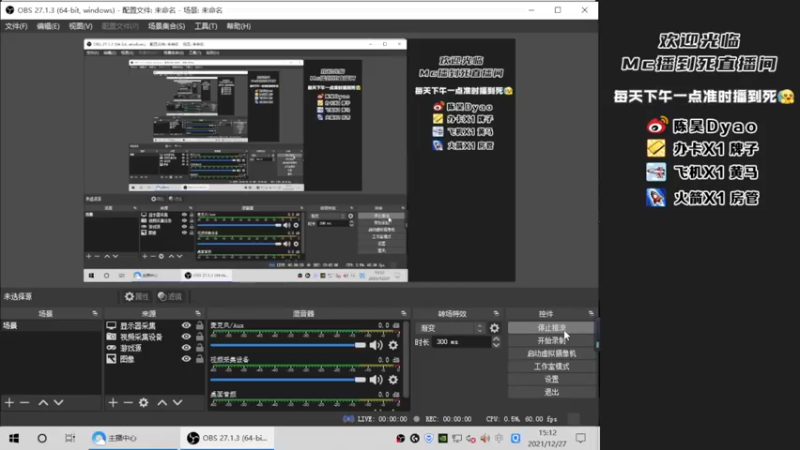Open the 场景集合(S) menu
This screenshot has width=800, height=450.
click(166, 27)
